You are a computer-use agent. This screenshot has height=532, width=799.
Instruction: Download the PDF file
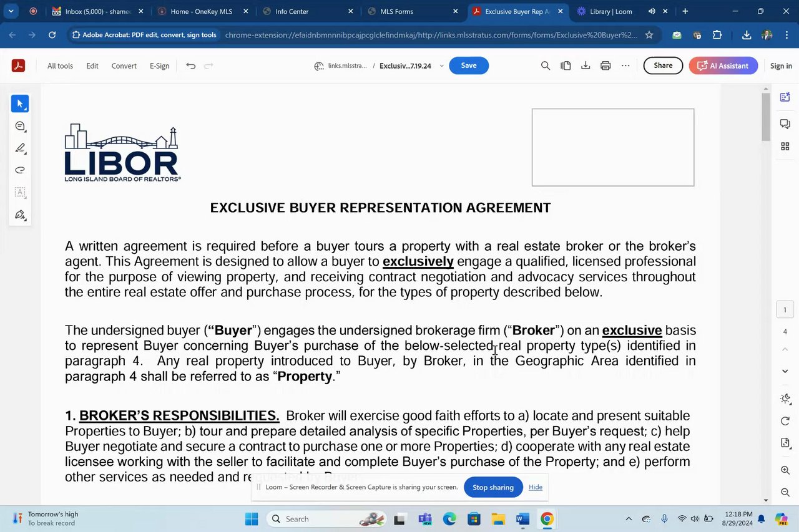tap(586, 65)
